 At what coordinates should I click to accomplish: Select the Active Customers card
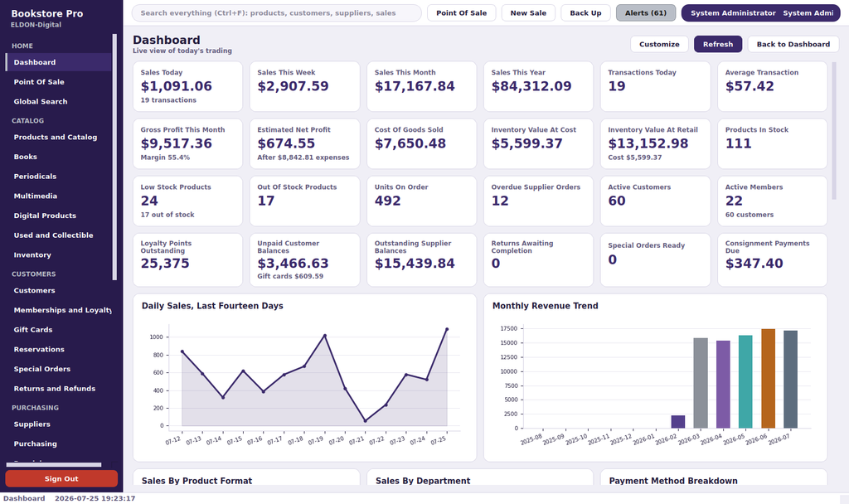[655, 201]
